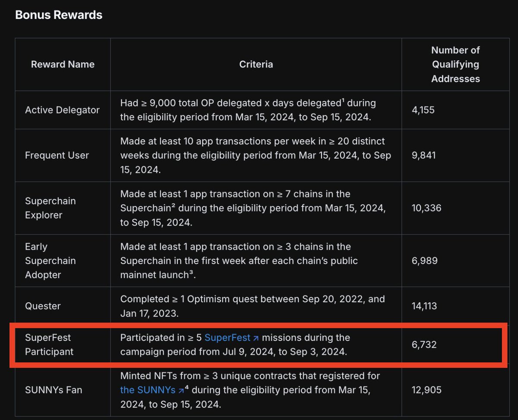Click the 14,113 address count

pyautogui.click(x=425, y=306)
